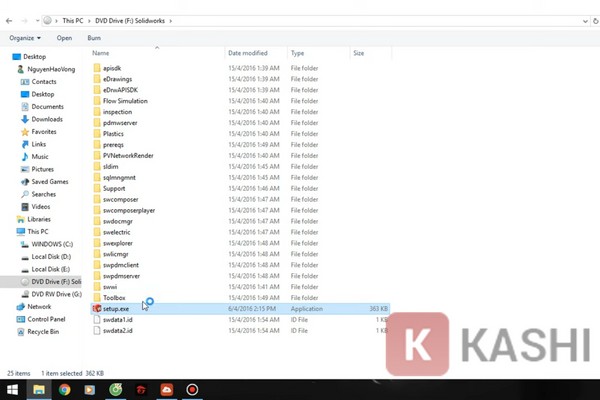Click the setup.exe application icon
600x400 pixels.
97,309
